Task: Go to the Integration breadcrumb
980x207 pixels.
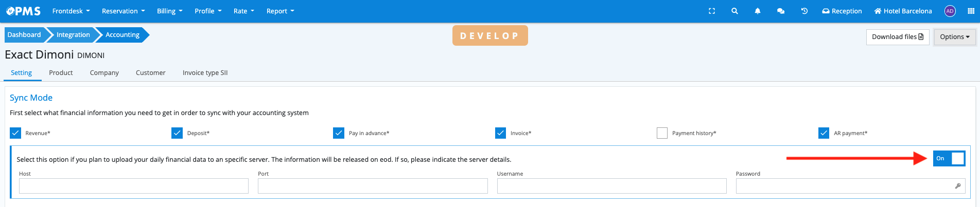Action: pyautogui.click(x=73, y=35)
